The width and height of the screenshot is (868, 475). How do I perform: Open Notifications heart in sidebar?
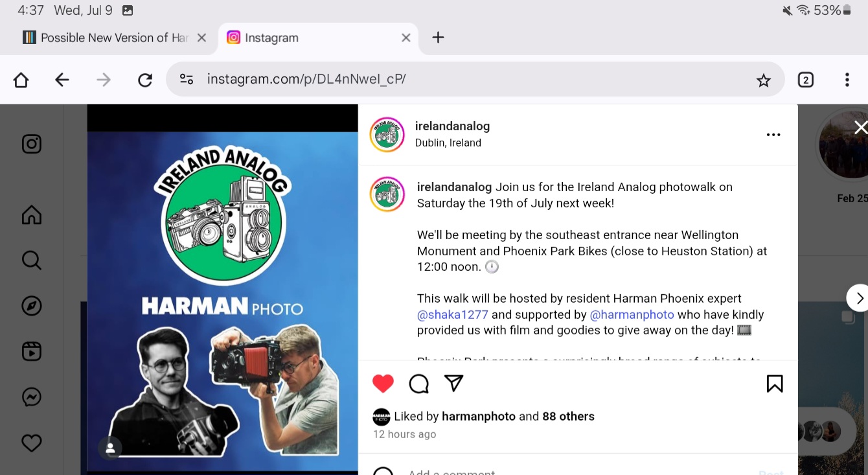32,443
